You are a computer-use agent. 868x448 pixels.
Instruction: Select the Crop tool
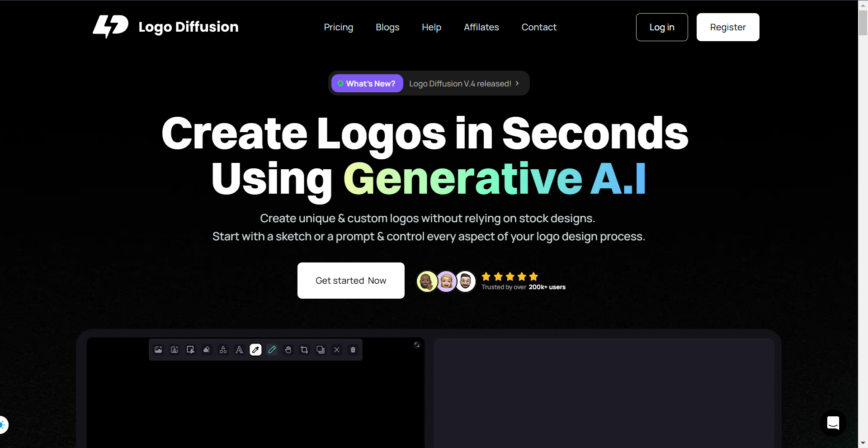(x=304, y=350)
